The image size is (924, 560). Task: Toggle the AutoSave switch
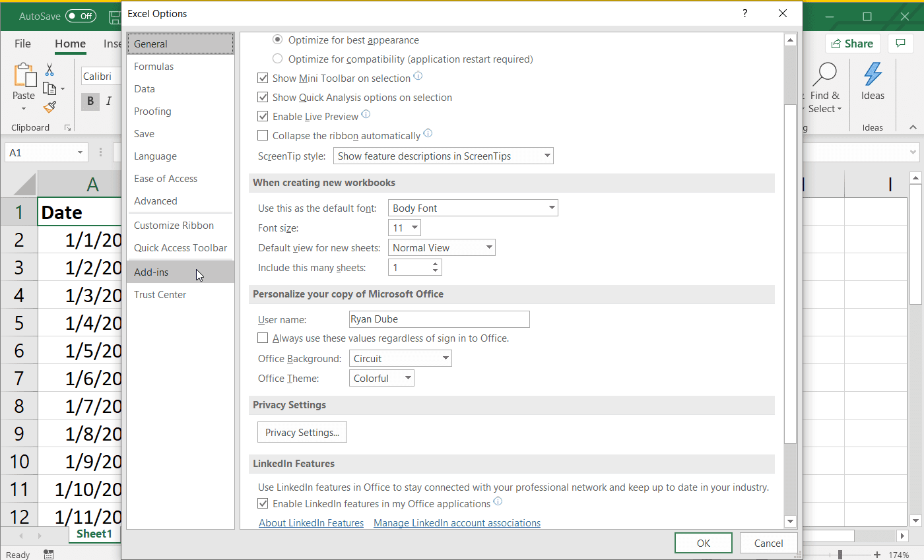pos(81,16)
